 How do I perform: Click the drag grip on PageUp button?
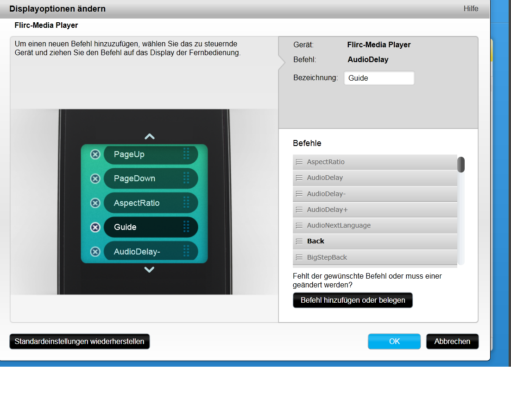pos(186,153)
